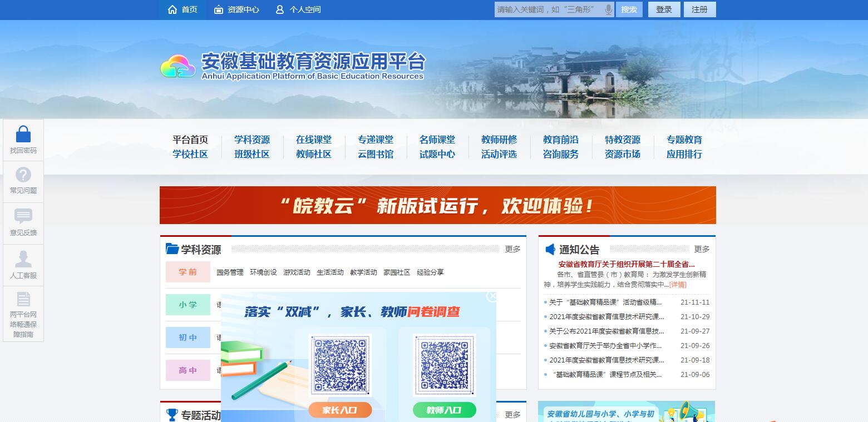This screenshot has width=868, height=422.
Task: Click the document icon for 两平台网络畅通保障指南
Action: [x=23, y=300]
